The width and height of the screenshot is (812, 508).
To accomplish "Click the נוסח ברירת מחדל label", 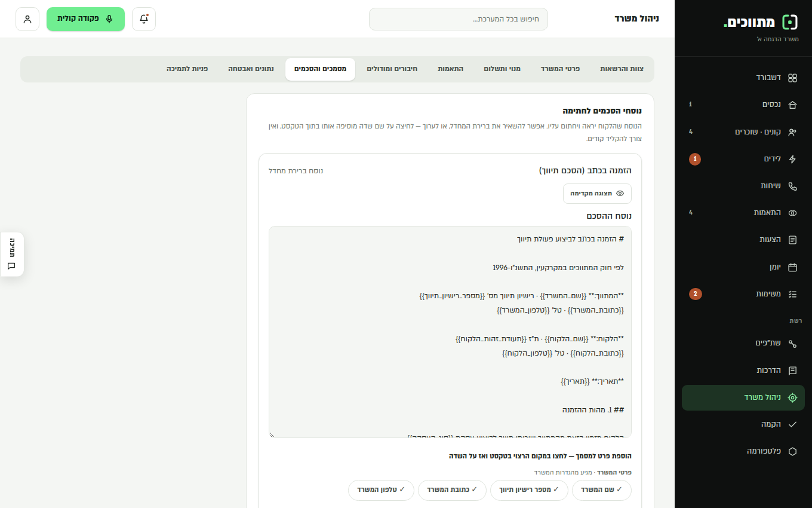I will tap(296, 171).
